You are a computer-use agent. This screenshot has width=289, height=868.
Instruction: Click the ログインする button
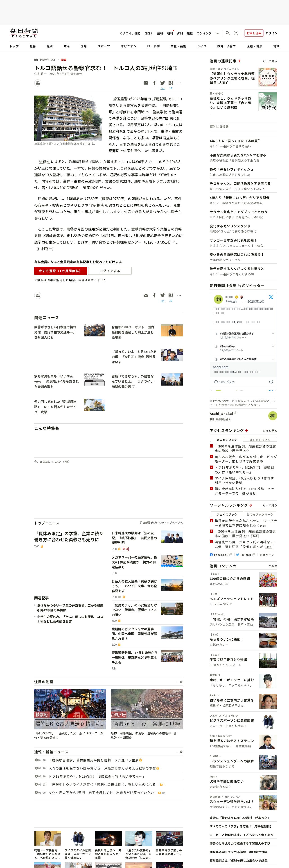pyautogui.click(x=110, y=271)
